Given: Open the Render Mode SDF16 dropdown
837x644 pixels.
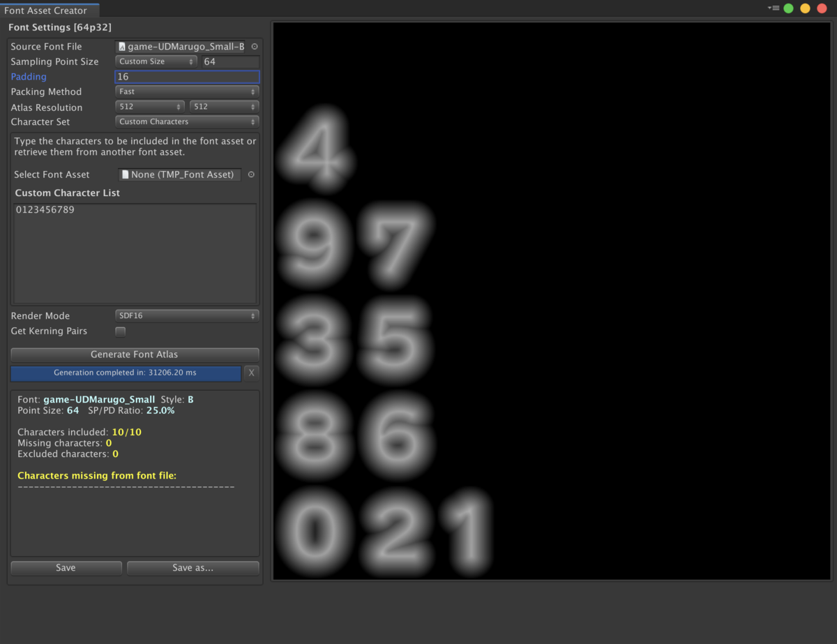Looking at the screenshot, I should pos(187,315).
